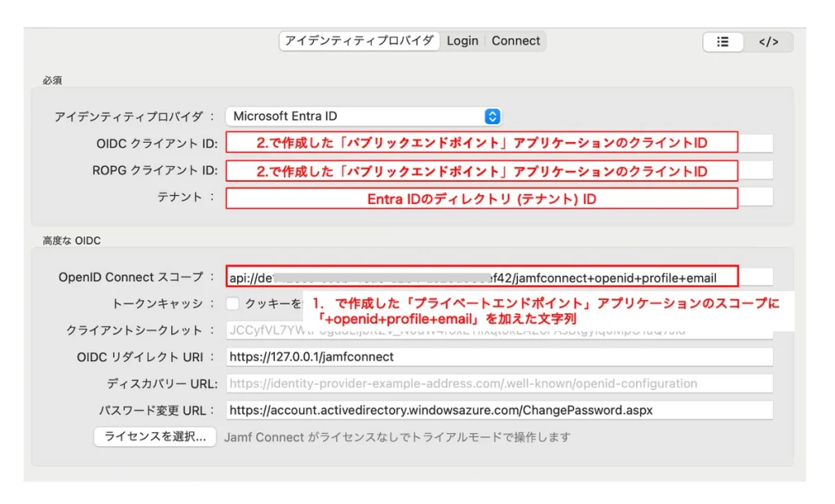
Task: Switch to list form view icon
Action: tap(722, 42)
